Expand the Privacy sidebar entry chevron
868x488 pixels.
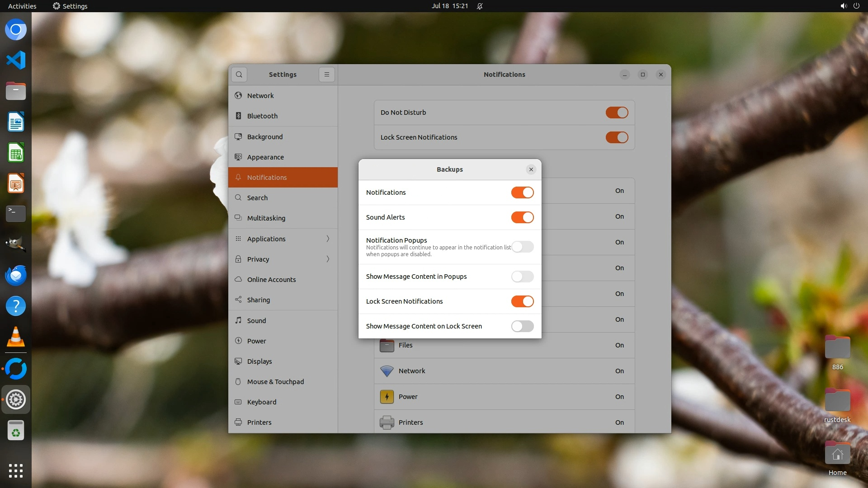tap(328, 259)
